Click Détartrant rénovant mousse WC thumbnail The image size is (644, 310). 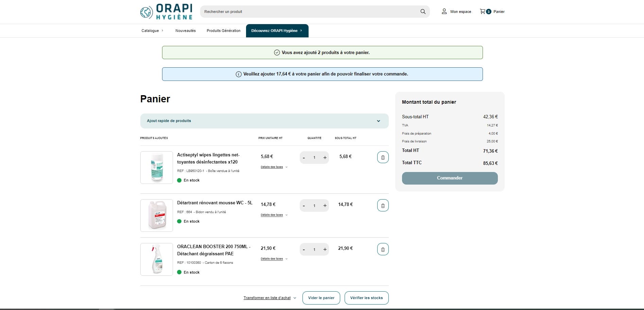(157, 216)
